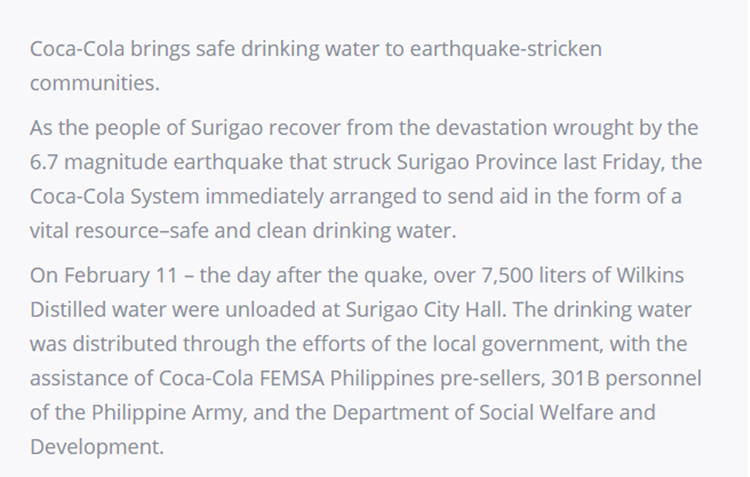
Task: Click "communities." ending the headline
Action: click(94, 83)
